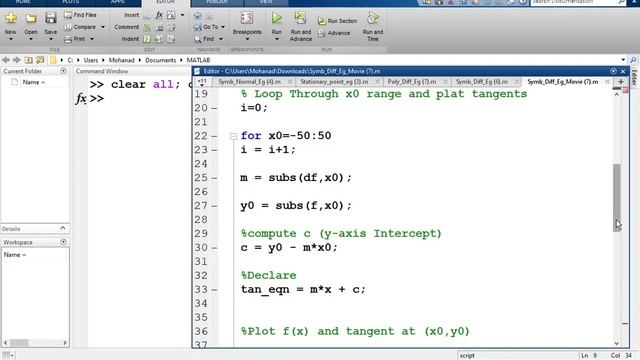Click the Advance button
640x360 pixels.
[334, 33]
